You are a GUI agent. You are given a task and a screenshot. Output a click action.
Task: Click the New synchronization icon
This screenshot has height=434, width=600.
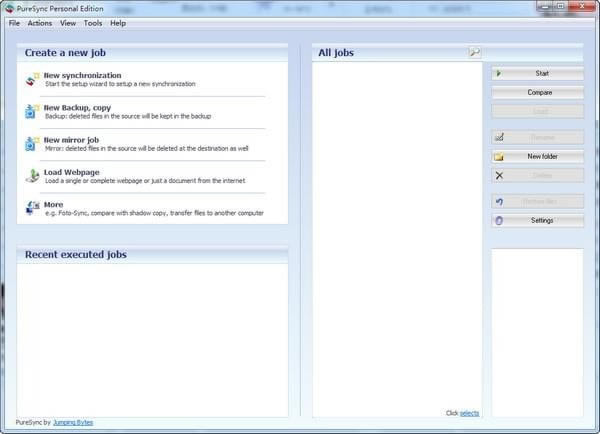(32, 79)
